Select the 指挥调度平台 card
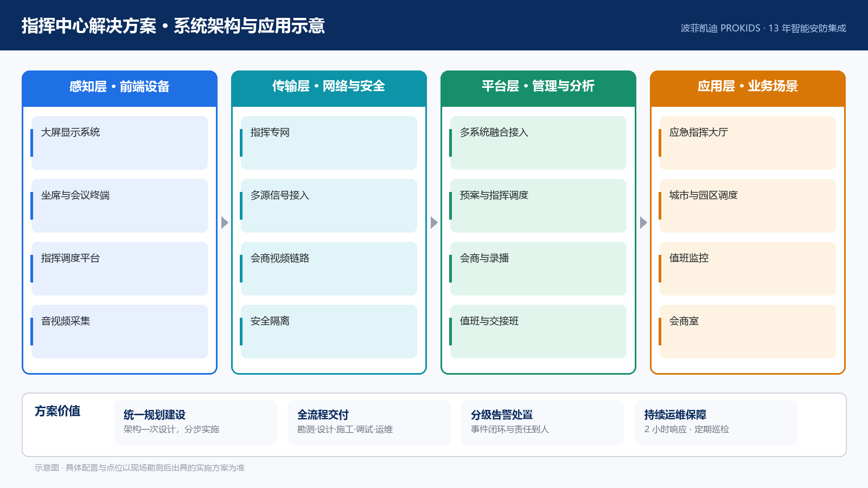The width and height of the screenshot is (868, 488). [x=119, y=268]
